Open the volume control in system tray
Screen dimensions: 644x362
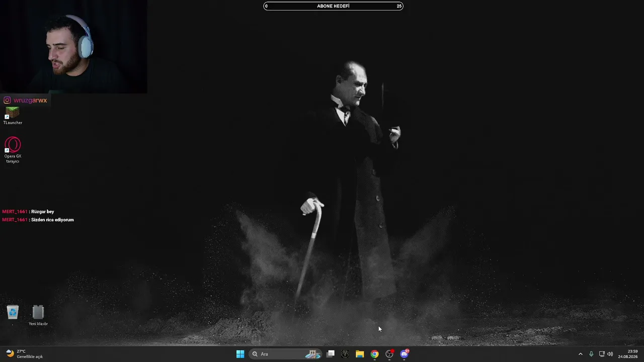coord(610,354)
